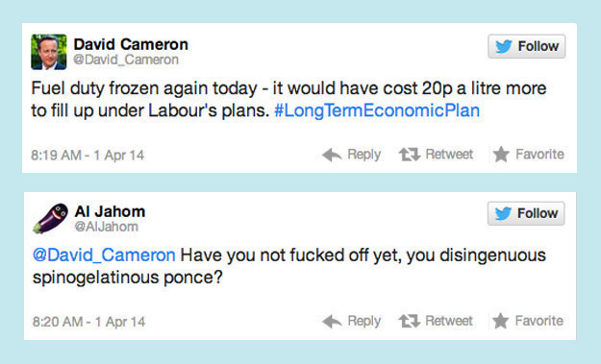Open the 8:20 AM - 1 Apr 14 timestamp
The width and height of the screenshot is (601, 364).
[88, 322]
